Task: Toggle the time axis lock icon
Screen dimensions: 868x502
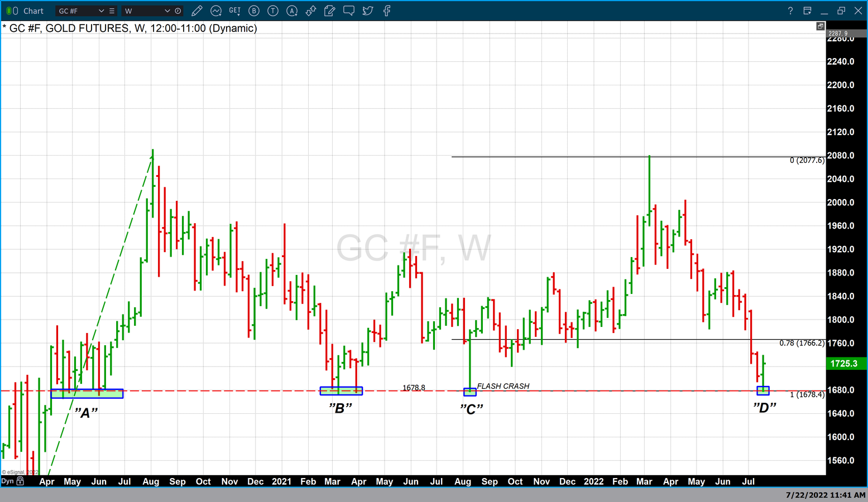Action: point(21,481)
